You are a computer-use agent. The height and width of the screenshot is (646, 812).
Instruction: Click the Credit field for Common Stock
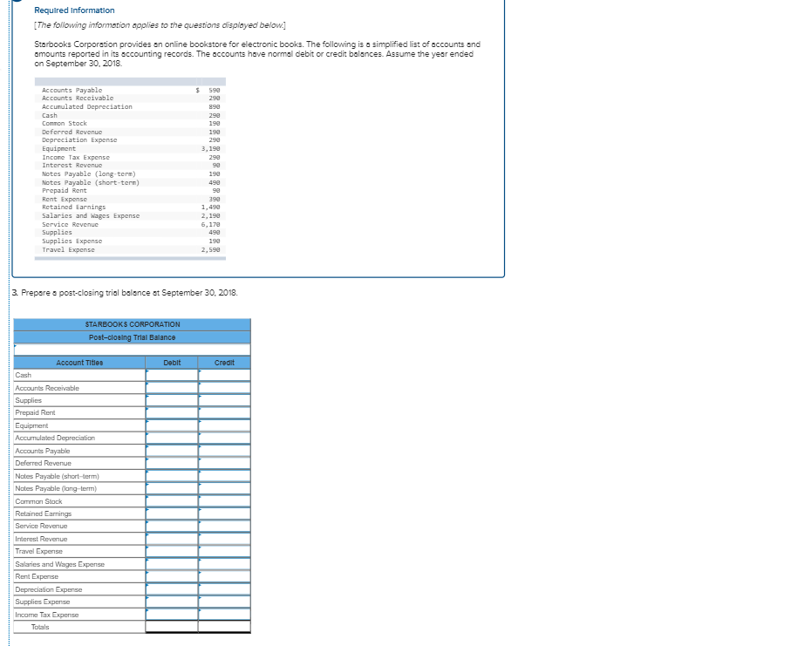[x=223, y=500]
